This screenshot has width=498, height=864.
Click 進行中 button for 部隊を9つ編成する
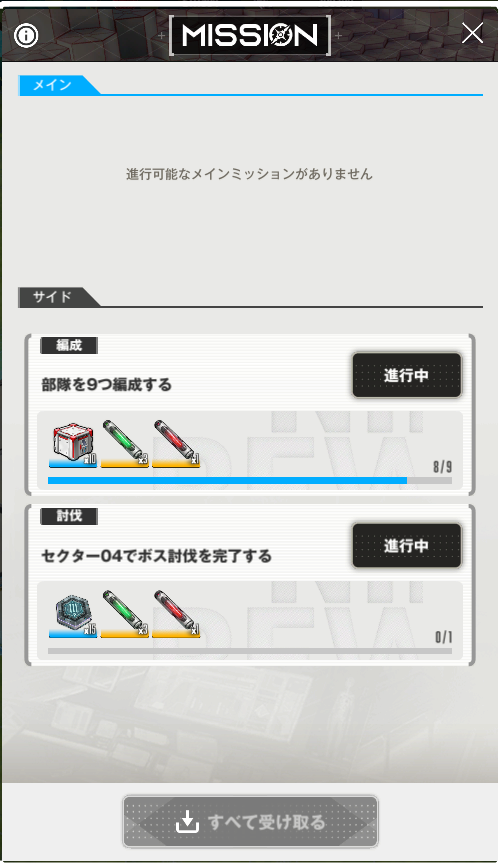click(407, 375)
